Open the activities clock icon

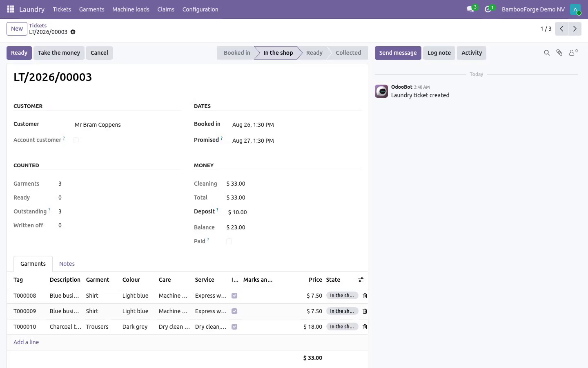tap(488, 9)
